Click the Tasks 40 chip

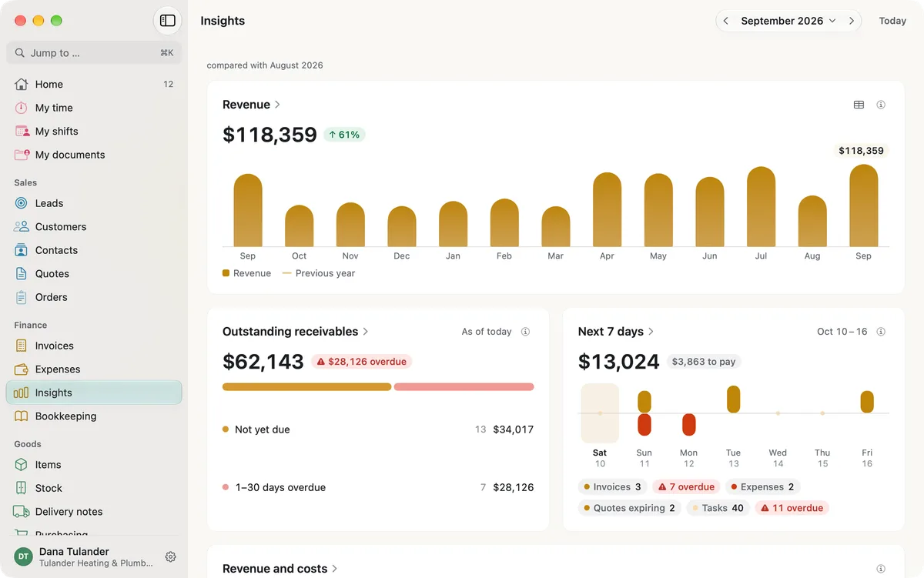tap(718, 508)
